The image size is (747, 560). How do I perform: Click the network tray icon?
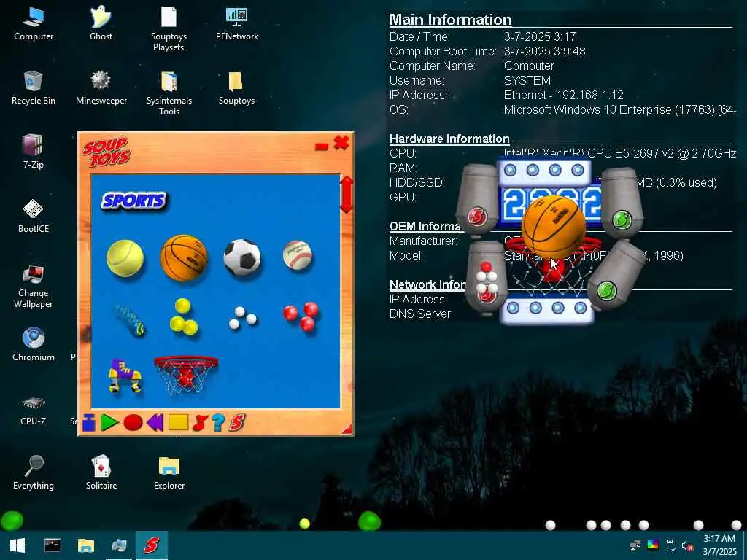(635, 545)
